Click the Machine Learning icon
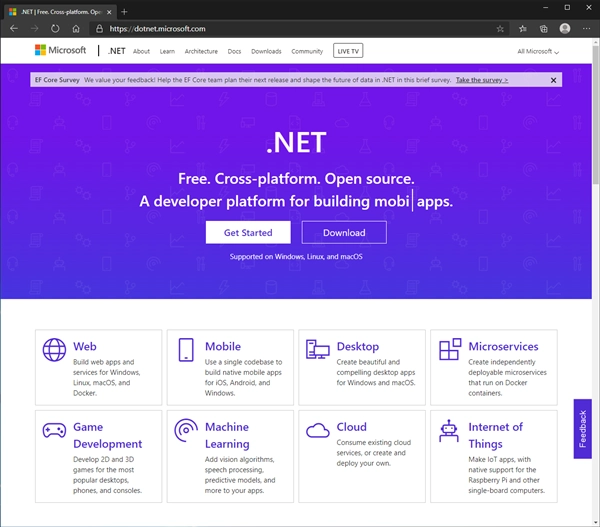 click(x=186, y=430)
